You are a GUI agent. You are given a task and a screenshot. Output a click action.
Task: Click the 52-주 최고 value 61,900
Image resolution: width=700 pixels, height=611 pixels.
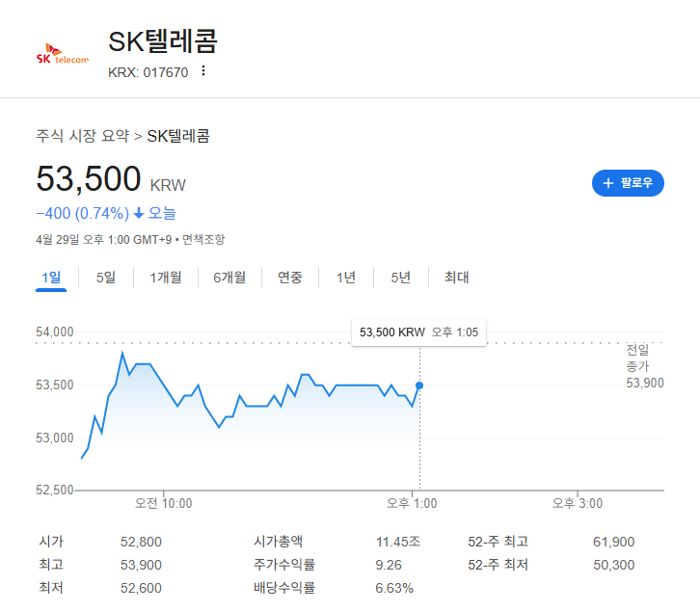point(613,542)
